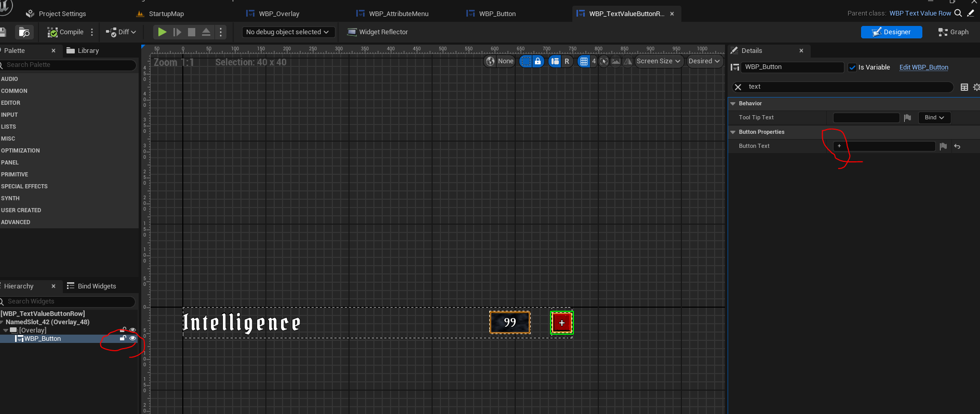Click the Search Palette field
Image resolution: width=980 pixels, height=414 pixels.
pos(69,65)
